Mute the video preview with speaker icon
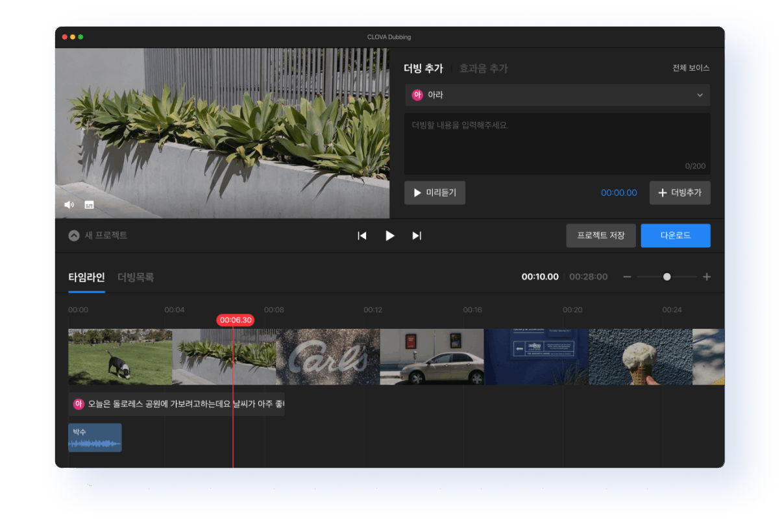This screenshot has height=532, width=784. pos(69,204)
